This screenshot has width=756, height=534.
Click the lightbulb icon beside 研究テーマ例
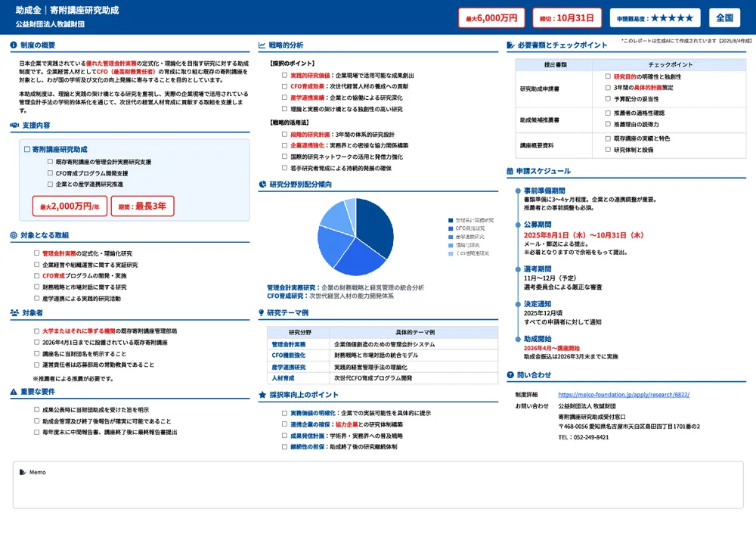(x=262, y=312)
